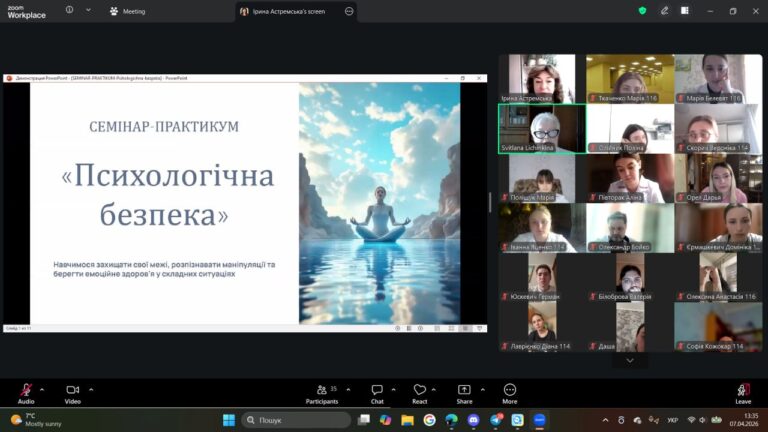Expand the arrow next to Share
768x432 pixels.
[482, 389]
